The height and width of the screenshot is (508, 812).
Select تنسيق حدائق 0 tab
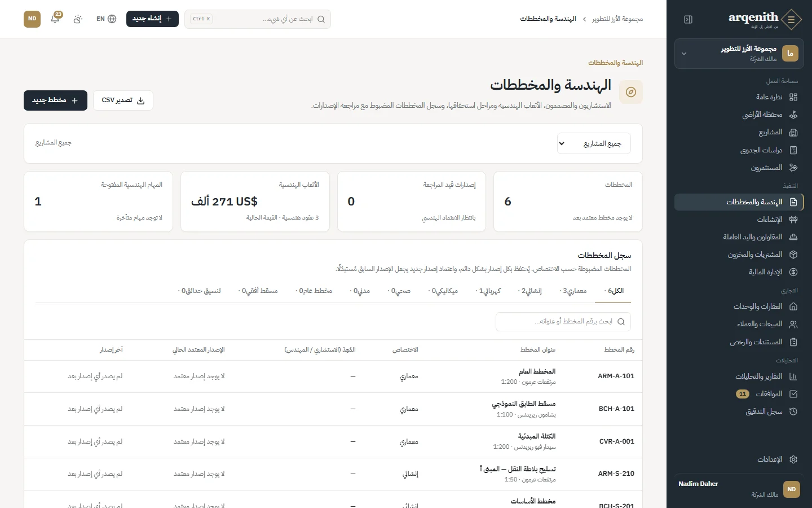tap(200, 291)
